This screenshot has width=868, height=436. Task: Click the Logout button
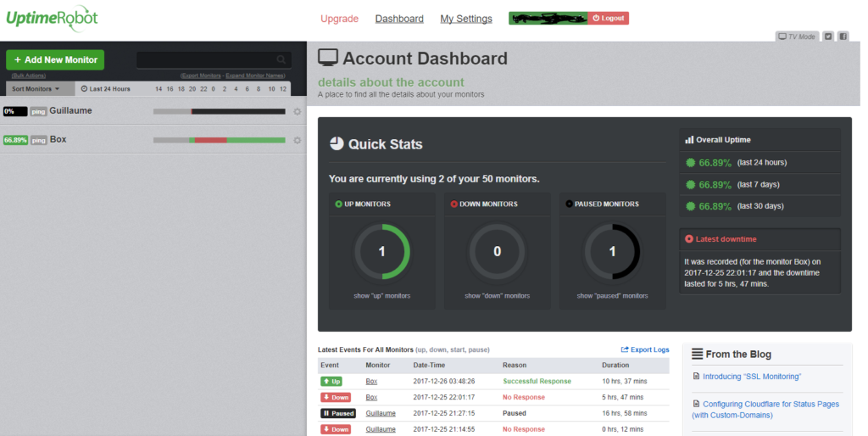click(609, 19)
